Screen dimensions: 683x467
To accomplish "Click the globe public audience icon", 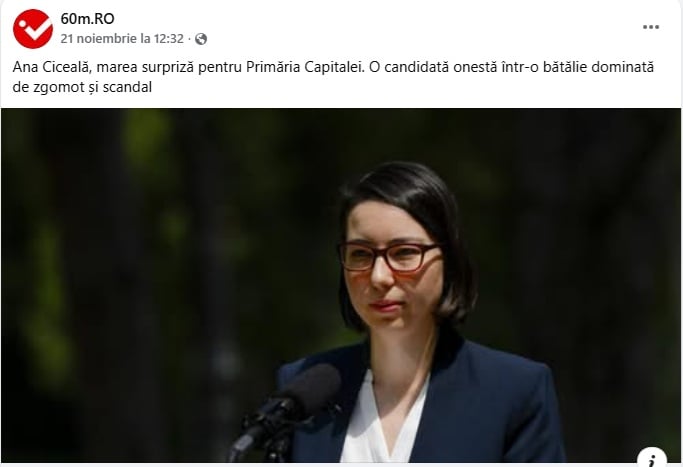I will [x=201, y=39].
